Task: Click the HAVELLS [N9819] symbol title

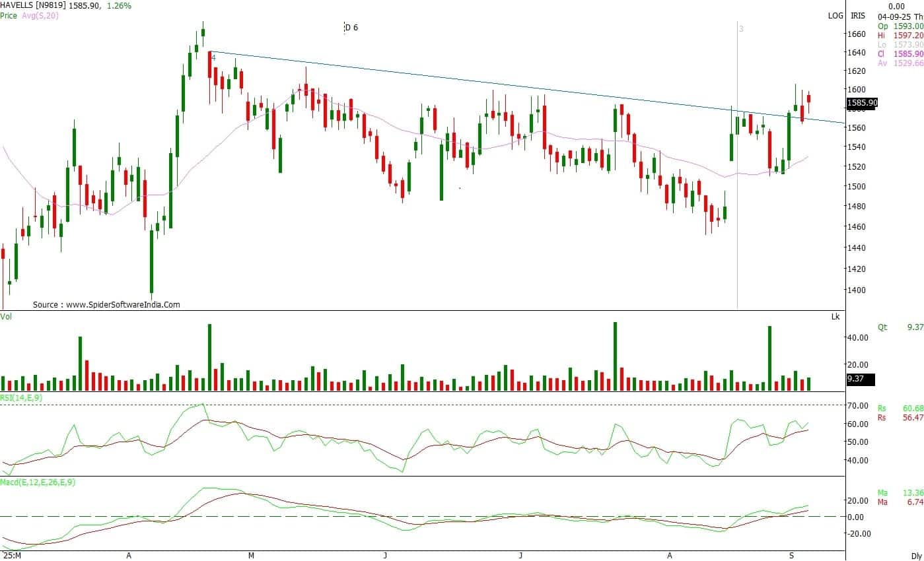Action: pyautogui.click(x=40, y=6)
